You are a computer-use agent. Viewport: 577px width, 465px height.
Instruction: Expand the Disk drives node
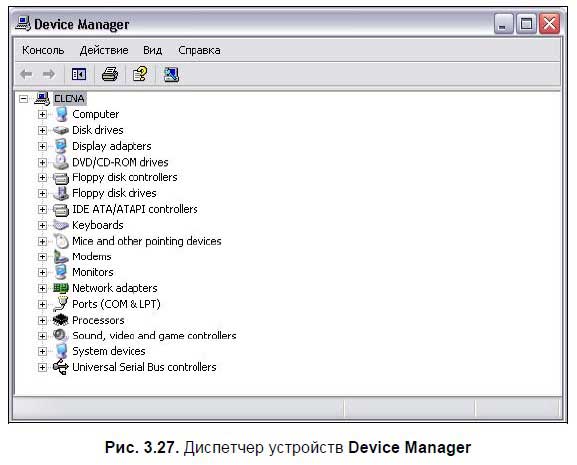(42, 130)
